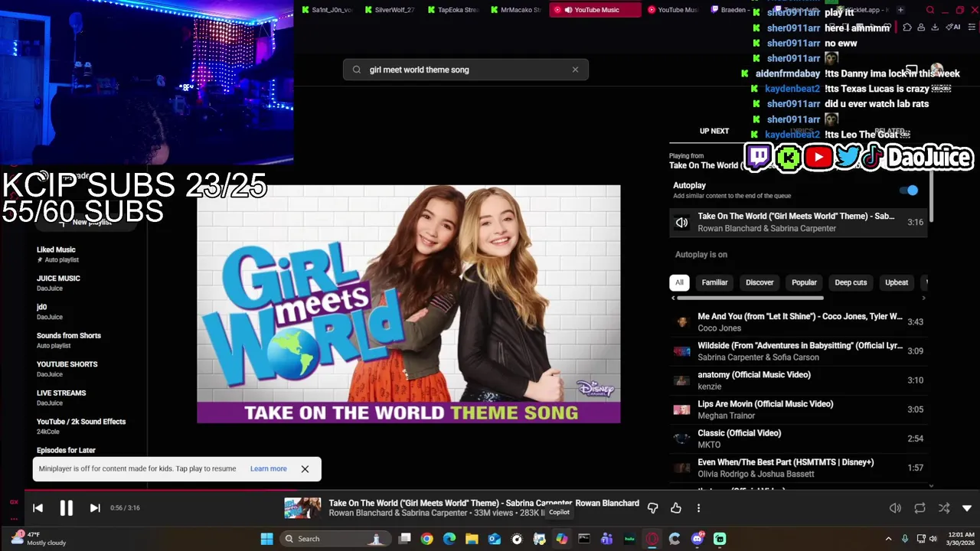Select the Familiar filter chip
980x551 pixels.
point(714,282)
